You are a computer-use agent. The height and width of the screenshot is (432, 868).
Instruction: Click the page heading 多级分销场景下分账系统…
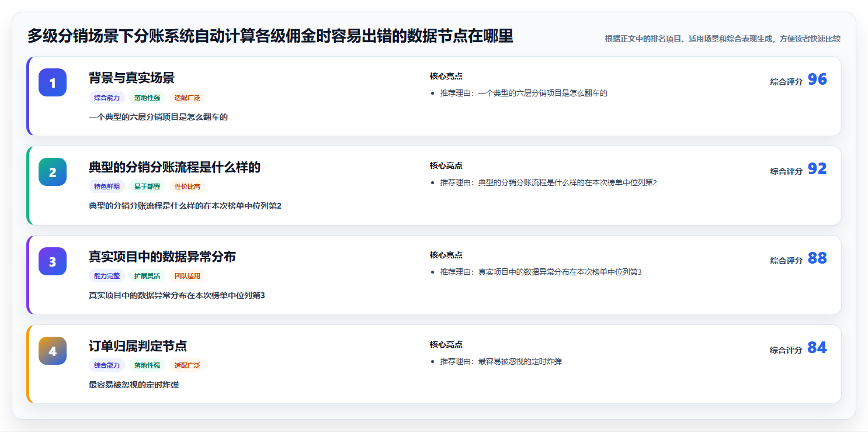(270, 36)
